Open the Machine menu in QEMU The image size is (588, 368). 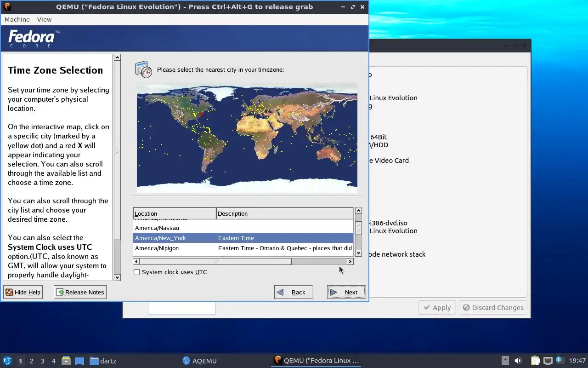17,19
